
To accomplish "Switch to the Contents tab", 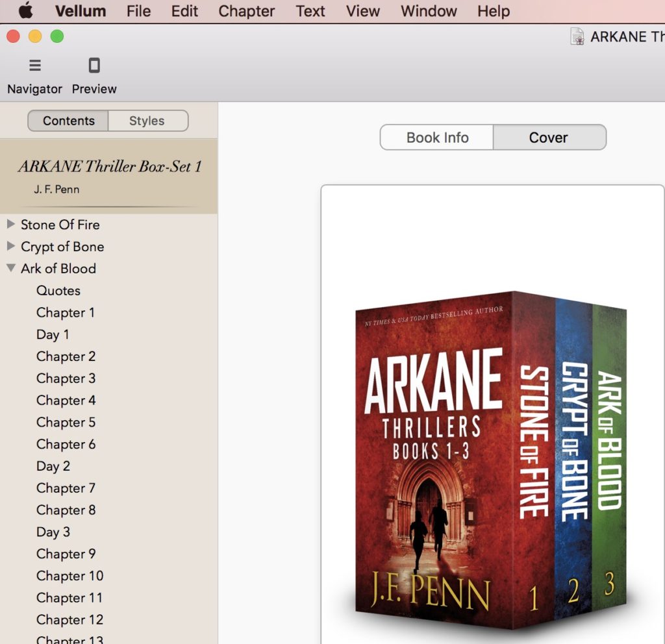I will click(x=68, y=121).
